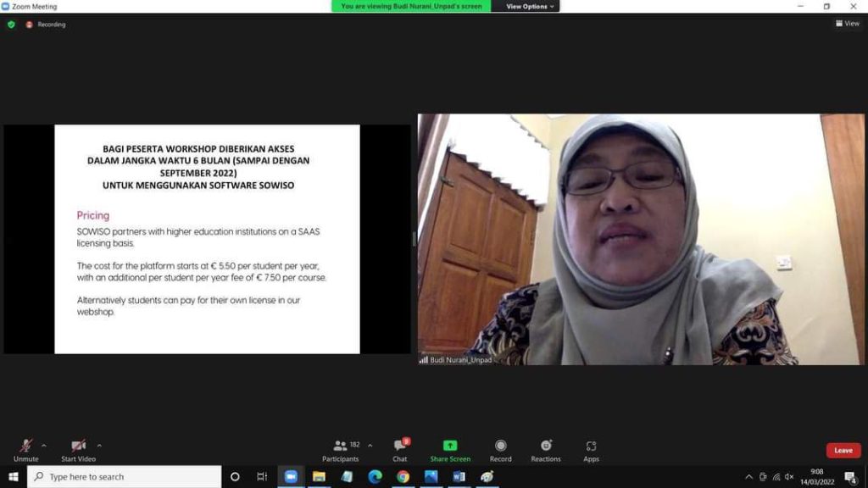868x488 pixels.
Task: Open the paint palette app in taskbar
Action: tap(487, 476)
